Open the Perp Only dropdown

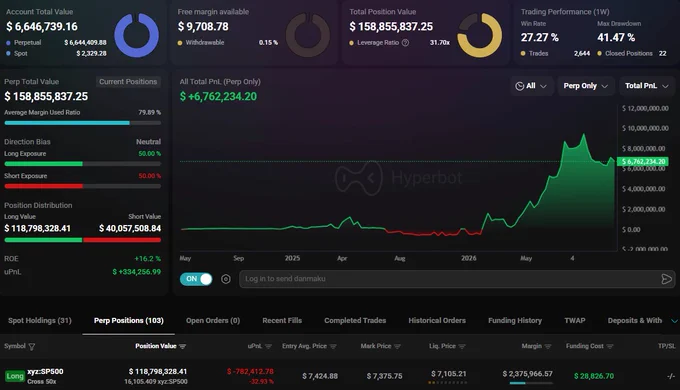(585, 86)
